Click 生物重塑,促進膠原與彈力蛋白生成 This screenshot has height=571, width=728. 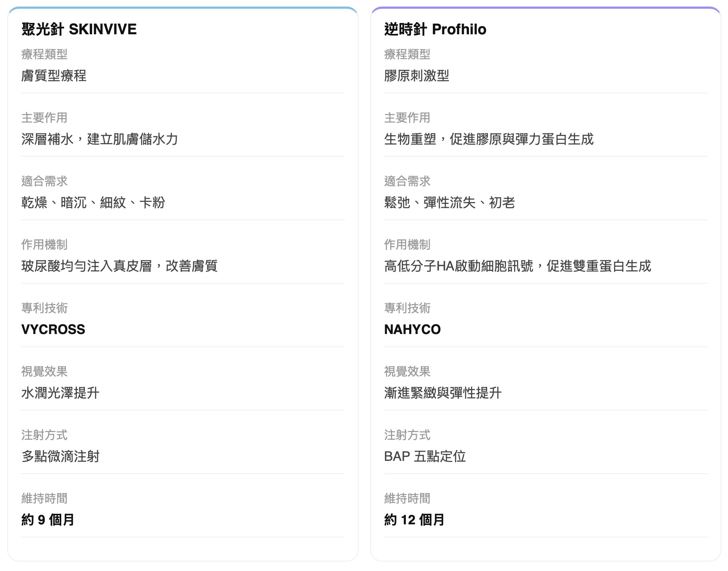click(x=489, y=139)
